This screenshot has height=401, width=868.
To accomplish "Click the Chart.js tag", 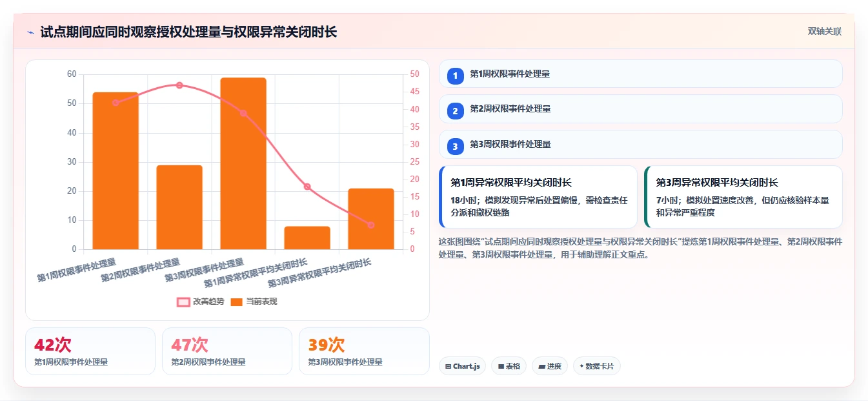I will (x=462, y=366).
